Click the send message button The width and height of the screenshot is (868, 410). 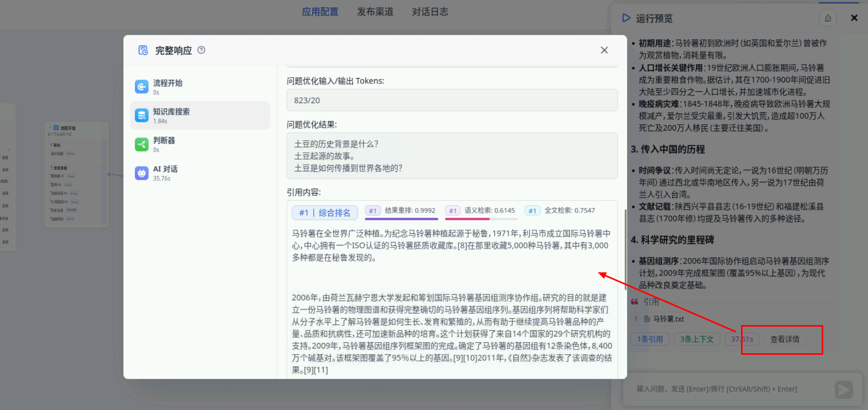844,390
